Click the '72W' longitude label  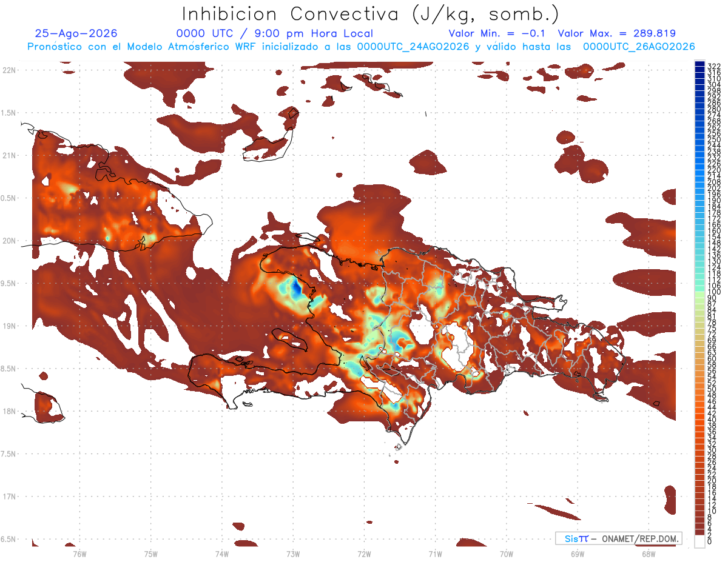(364, 554)
